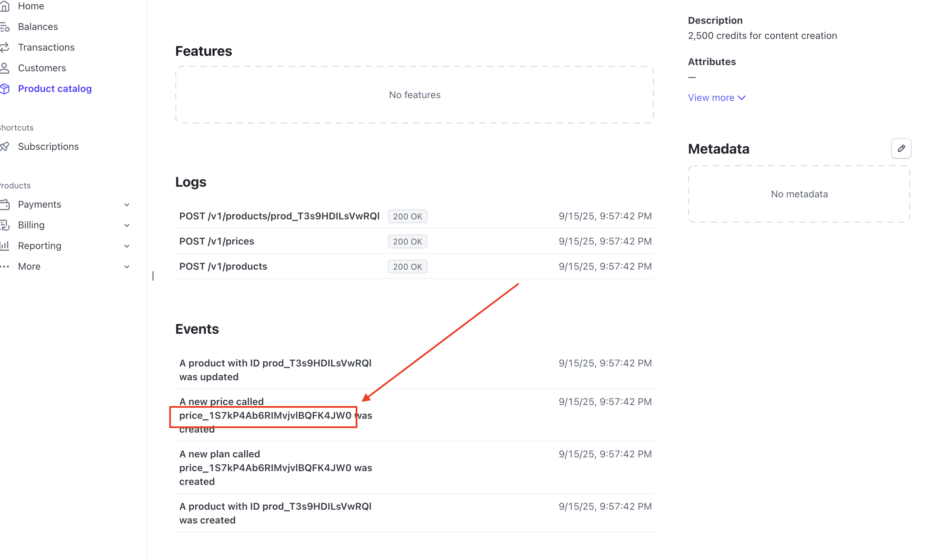Click the No features placeholder box
927x560 pixels.
[x=415, y=95]
